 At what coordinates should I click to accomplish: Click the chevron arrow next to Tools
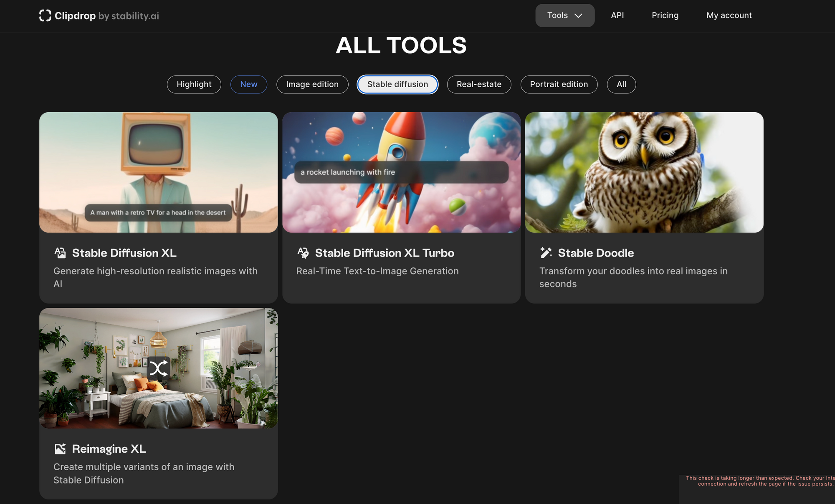578,16
